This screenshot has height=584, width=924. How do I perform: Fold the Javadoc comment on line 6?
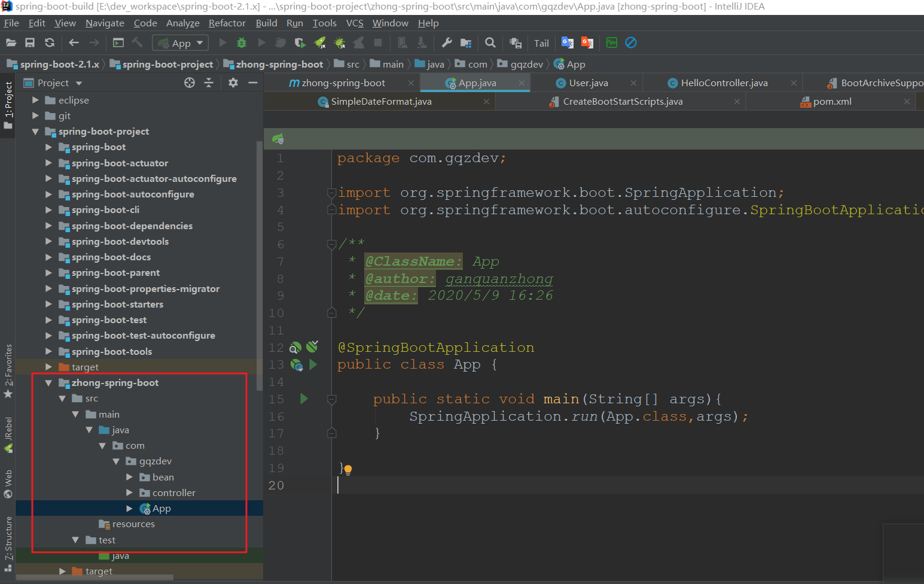tap(332, 244)
